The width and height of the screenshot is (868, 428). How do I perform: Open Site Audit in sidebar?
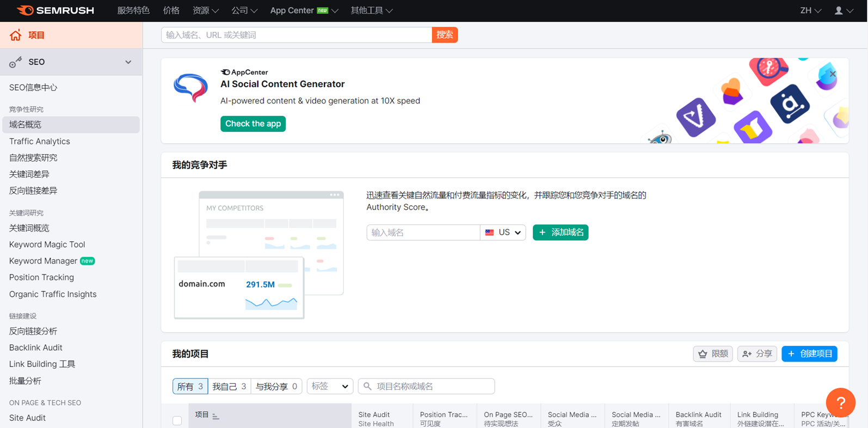pyautogui.click(x=27, y=418)
